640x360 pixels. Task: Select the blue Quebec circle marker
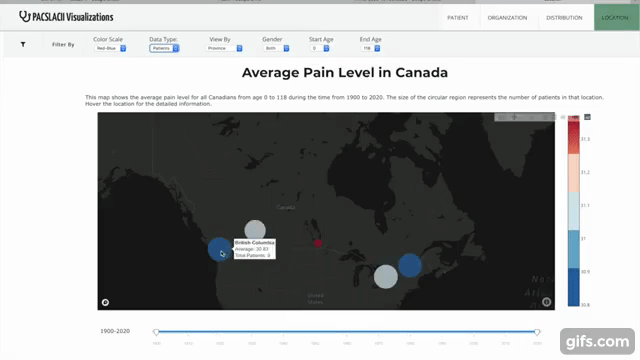pos(410,265)
